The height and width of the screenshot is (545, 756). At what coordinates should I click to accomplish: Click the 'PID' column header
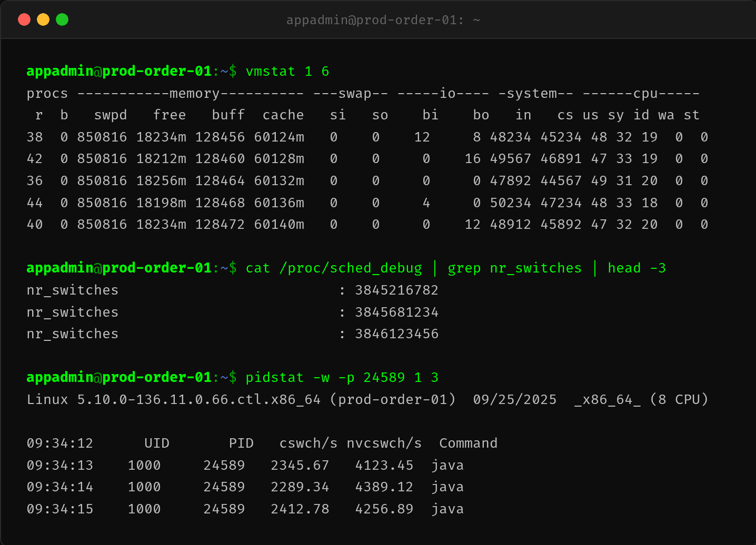[241, 443]
